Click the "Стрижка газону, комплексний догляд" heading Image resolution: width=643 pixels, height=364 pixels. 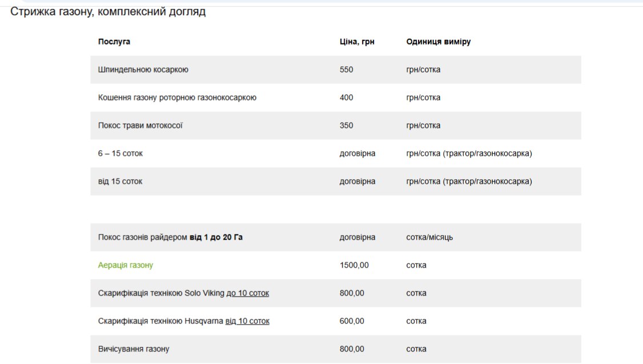108,12
